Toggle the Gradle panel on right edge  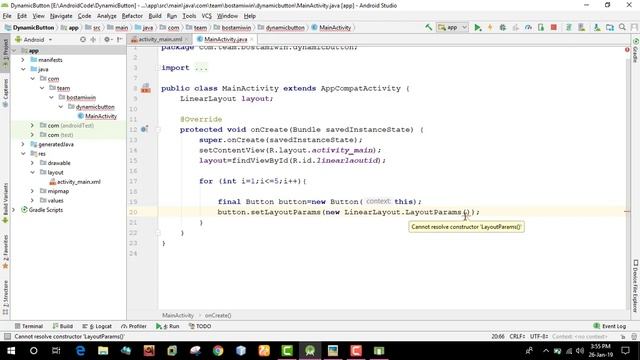tap(635, 50)
